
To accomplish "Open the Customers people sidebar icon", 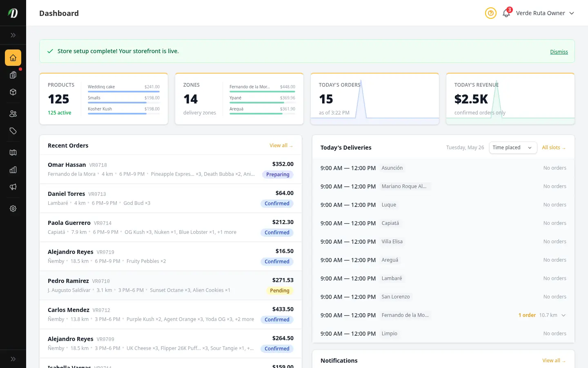I will tap(13, 114).
